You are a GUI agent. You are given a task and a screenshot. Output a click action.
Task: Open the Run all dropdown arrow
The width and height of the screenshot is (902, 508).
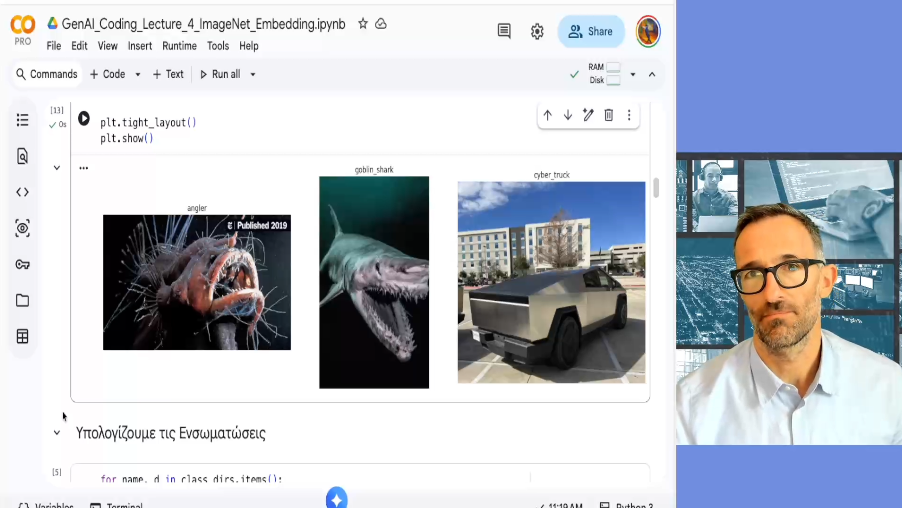[x=253, y=74]
